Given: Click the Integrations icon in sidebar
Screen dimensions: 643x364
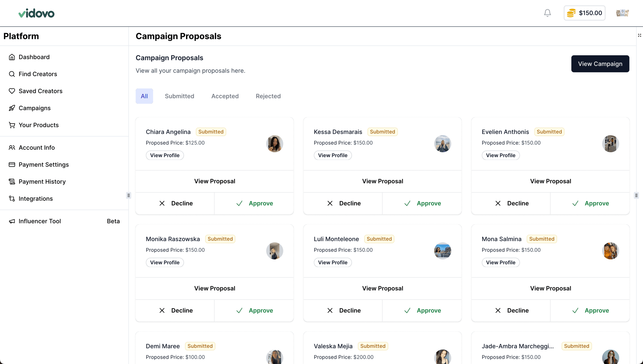Looking at the screenshot, I should 12,198.
